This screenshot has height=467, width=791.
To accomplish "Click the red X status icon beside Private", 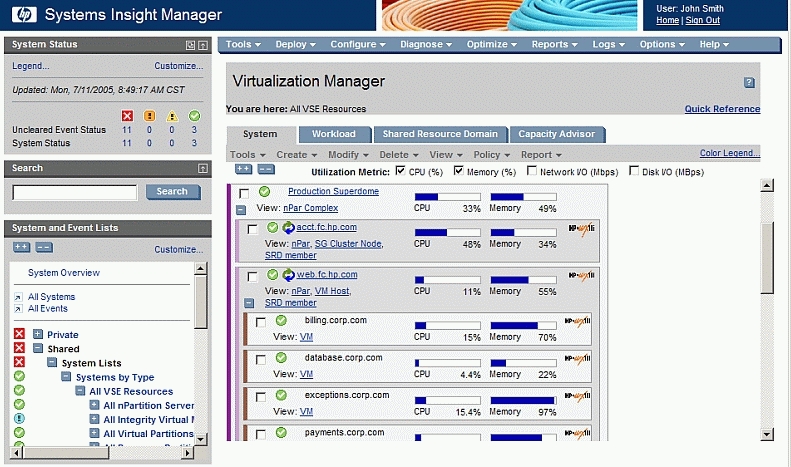I will click(19, 334).
